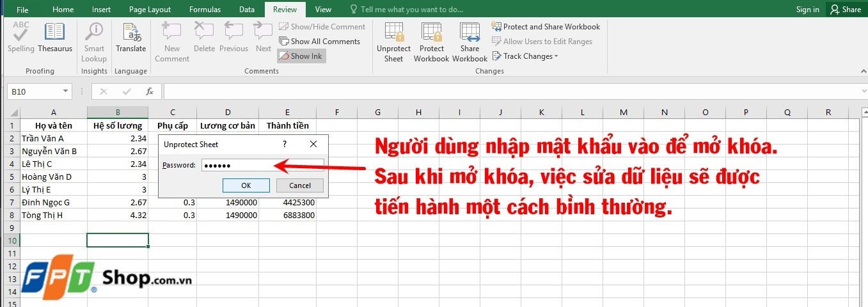This screenshot has width=868, height=307.
Task: Launch Smart Lookup
Action: pos(94,42)
